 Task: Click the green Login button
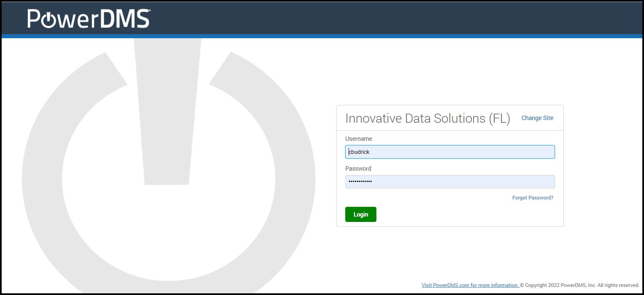coord(361,215)
